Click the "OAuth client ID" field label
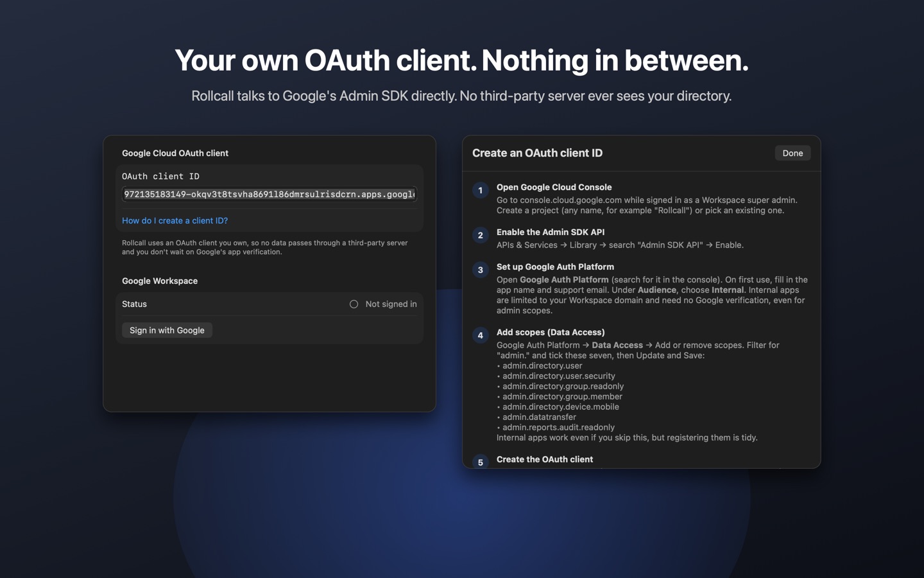The image size is (924, 578). (160, 176)
